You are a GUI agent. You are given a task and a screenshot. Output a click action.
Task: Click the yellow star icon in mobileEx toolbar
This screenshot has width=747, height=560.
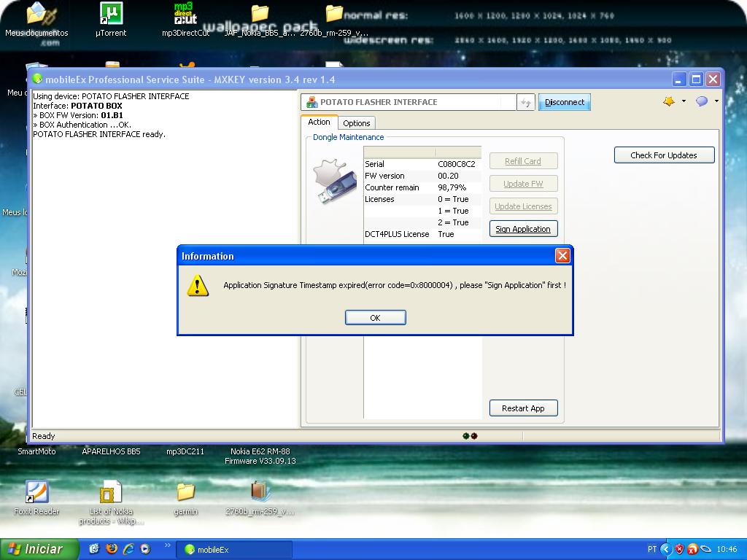[669, 101]
